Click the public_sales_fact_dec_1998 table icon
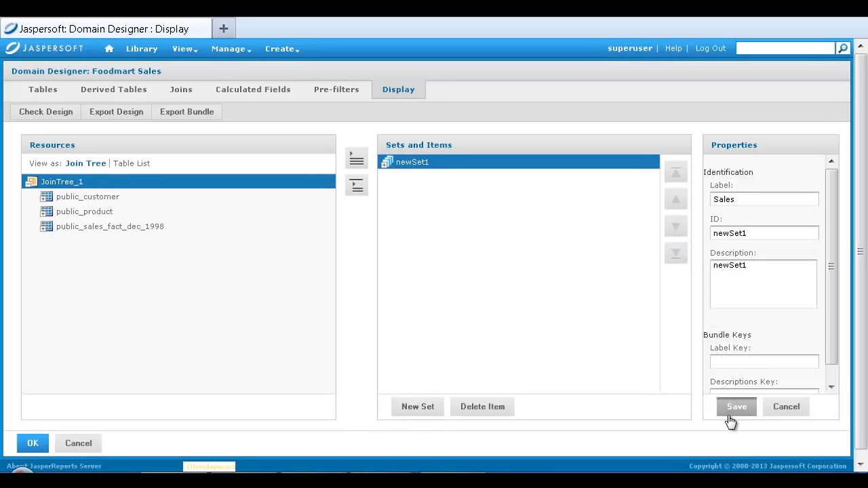868x488 pixels. [x=46, y=226]
